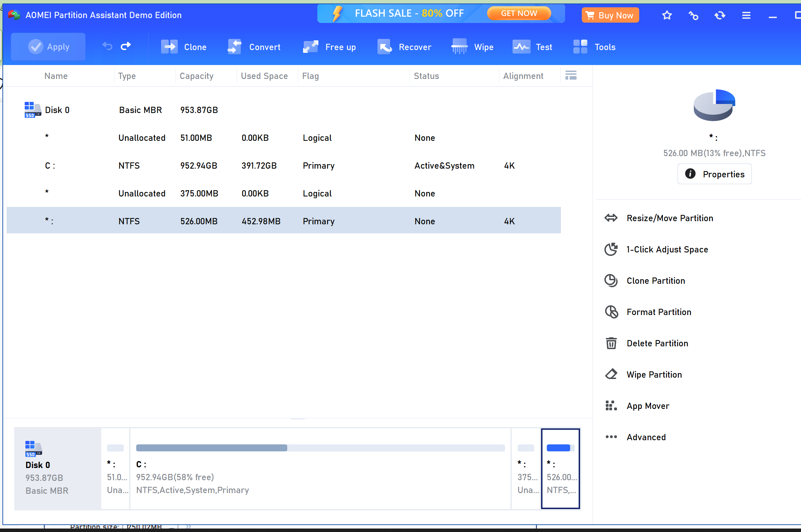The image size is (801, 532).
Task: Sort by the Used Space column header
Action: [264, 76]
